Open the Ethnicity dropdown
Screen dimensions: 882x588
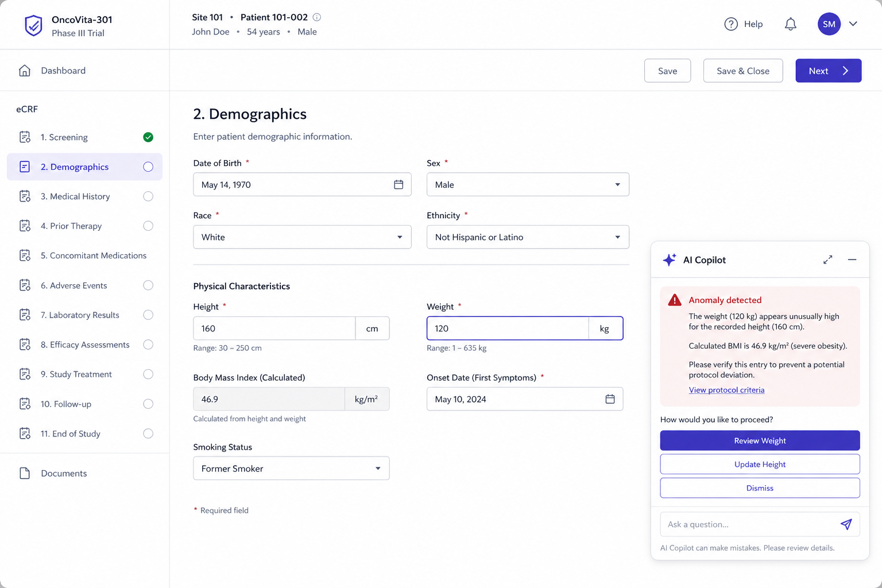(x=528, y=237)
